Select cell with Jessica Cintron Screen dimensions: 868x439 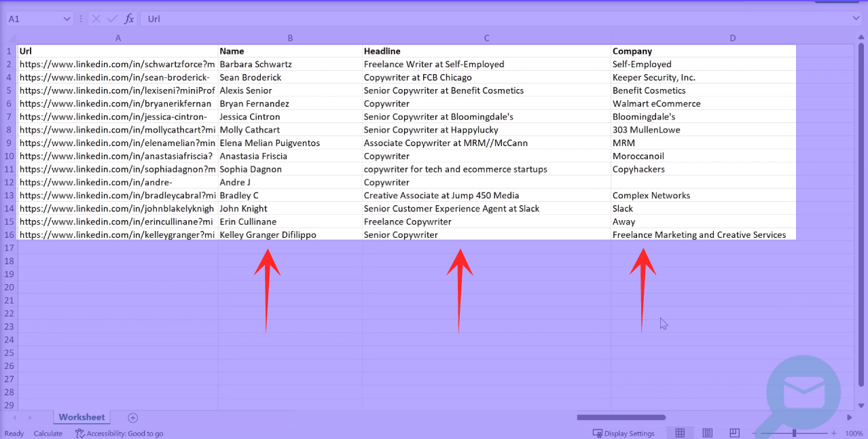pos(290,117)
